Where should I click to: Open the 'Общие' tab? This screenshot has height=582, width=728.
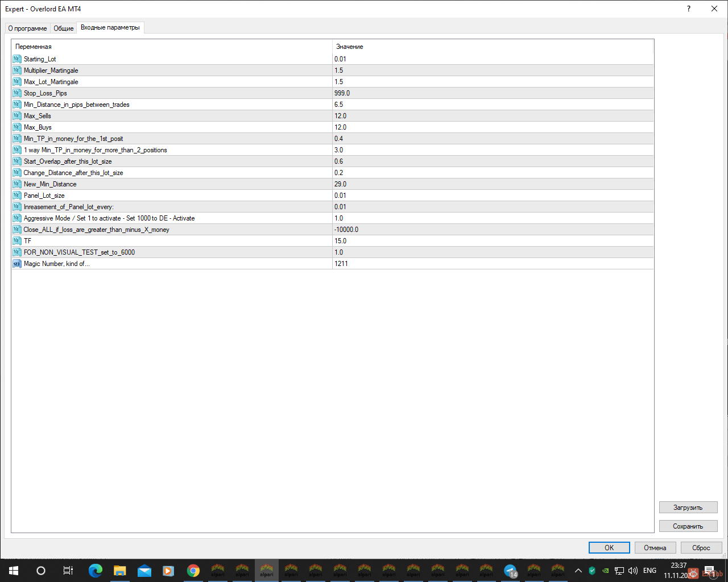pos(64,28)
